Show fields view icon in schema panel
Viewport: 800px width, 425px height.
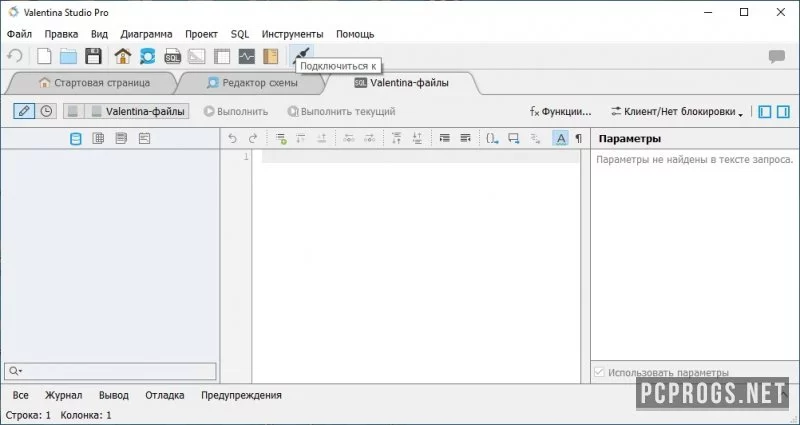coord(121,138)
